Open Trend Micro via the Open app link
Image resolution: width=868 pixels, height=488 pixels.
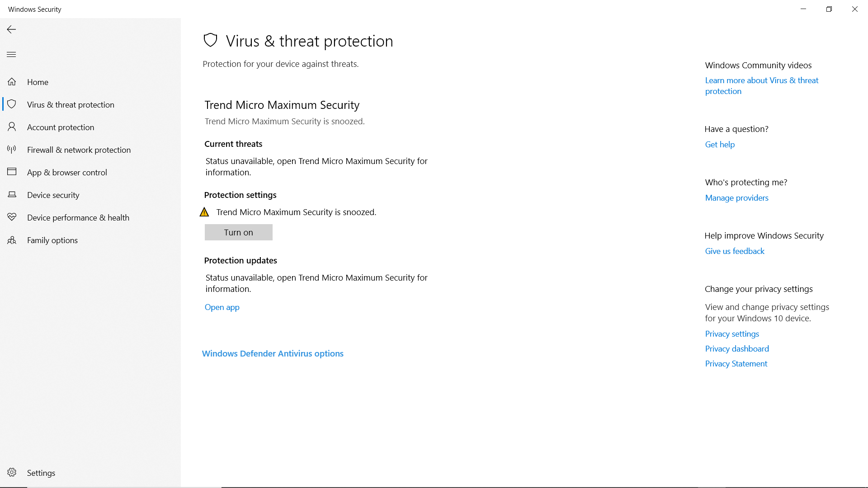(x=222, y=307)
